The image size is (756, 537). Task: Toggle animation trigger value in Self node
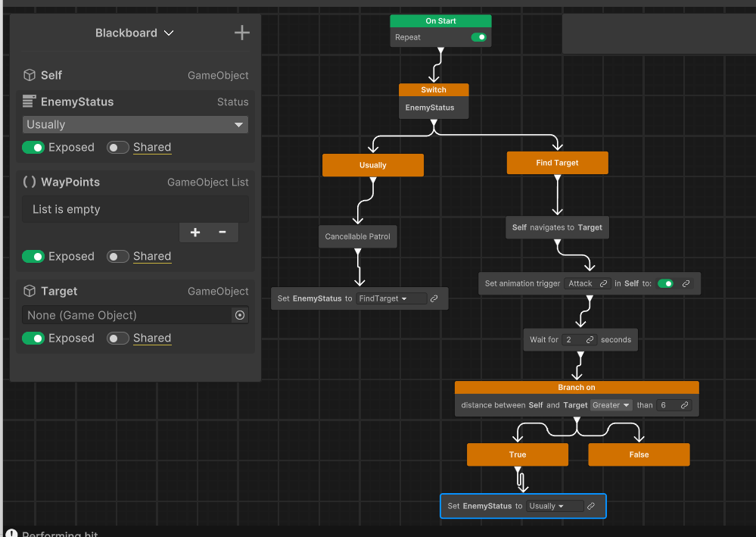665,283
